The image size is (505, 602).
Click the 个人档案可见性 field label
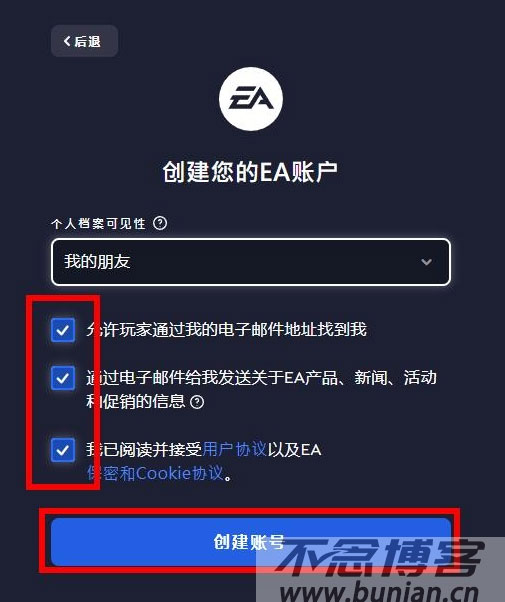click(98, 223)
